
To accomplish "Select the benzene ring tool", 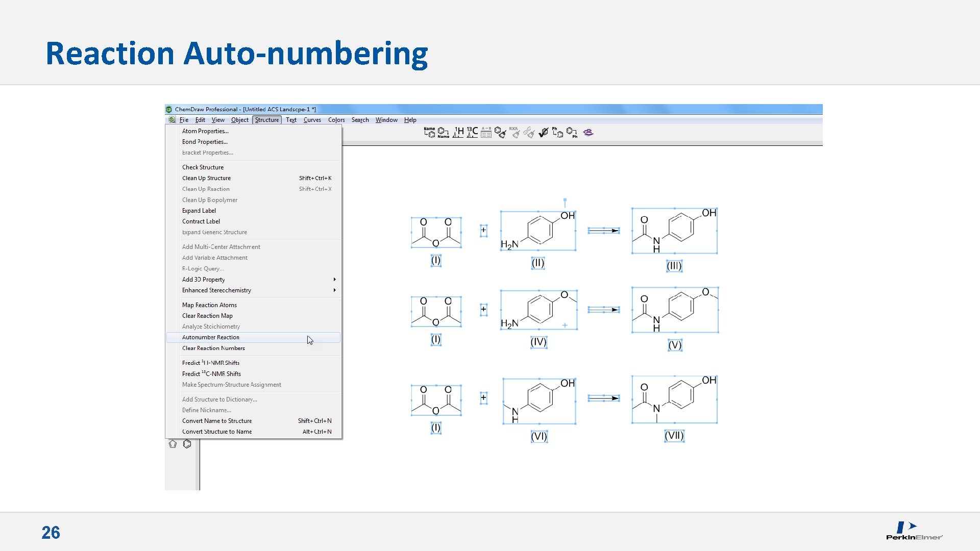I will click(187, 444).
